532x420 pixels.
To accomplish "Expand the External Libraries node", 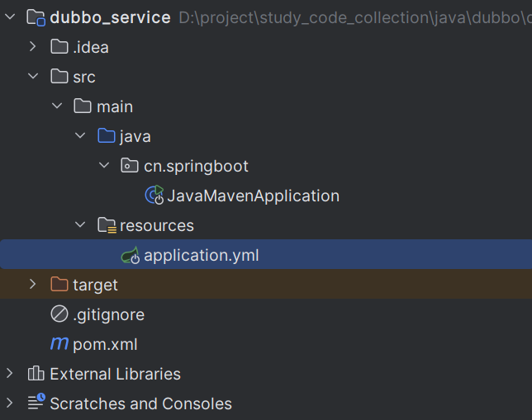I will point(10,374).
